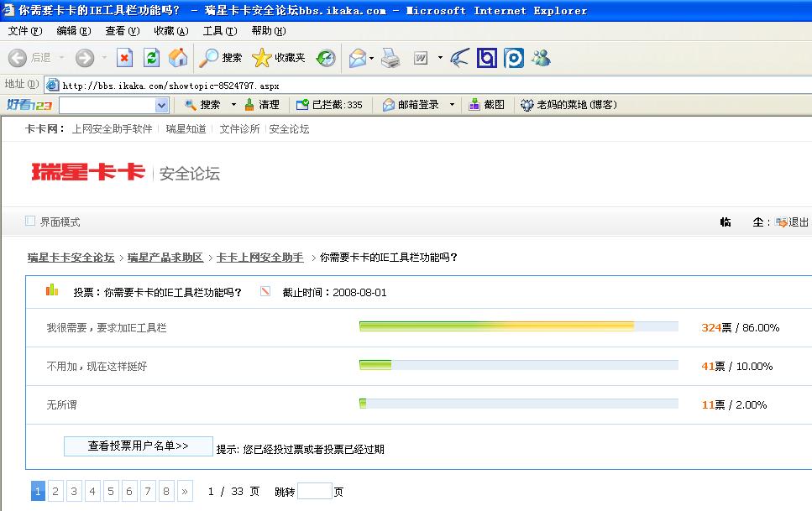Click 安全论坛 top nav link
Screen dimensions: 812x511
289,129
